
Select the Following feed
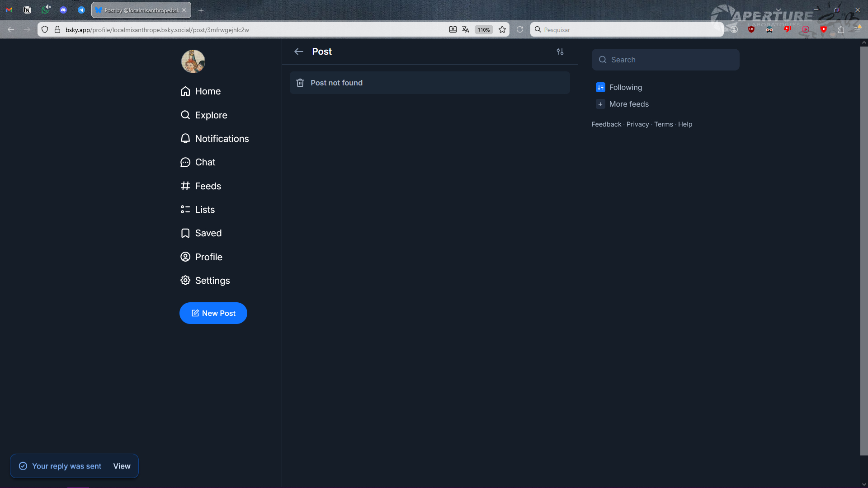click(x=625, y=87)
